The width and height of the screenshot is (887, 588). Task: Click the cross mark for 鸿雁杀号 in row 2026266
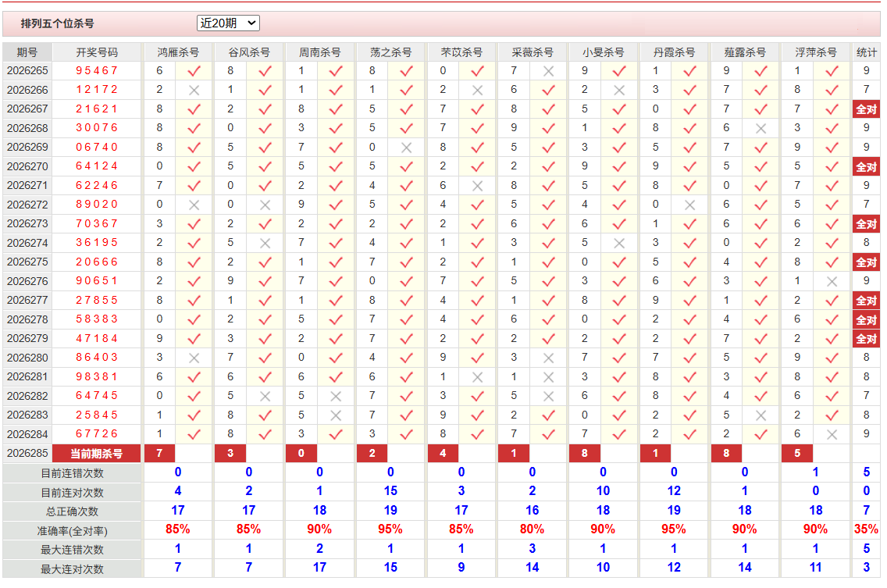pos(194,90)
